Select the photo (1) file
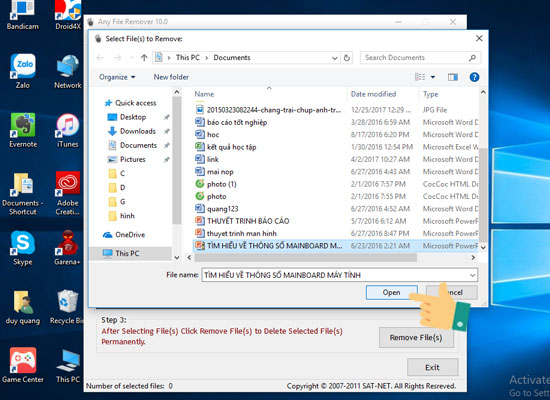 click(x=221, y=184)
